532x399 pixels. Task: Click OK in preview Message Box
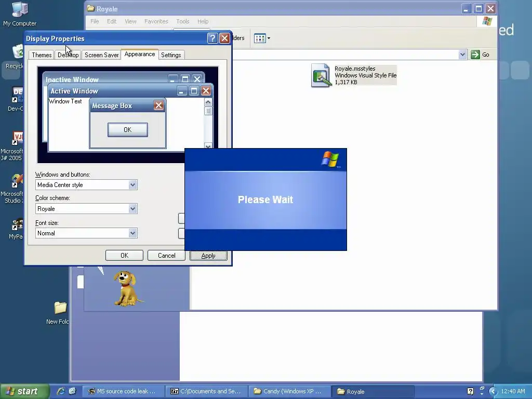click(x=128, y=129)
